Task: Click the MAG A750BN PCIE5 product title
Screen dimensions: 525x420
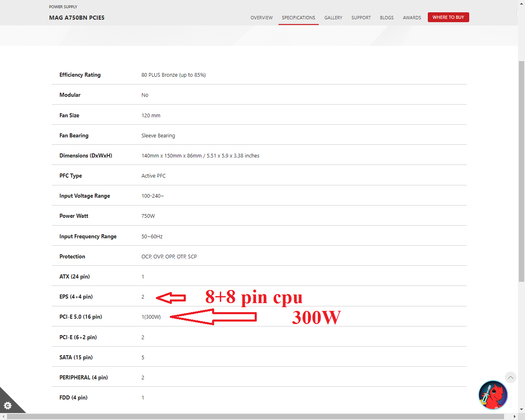Action: click(77, 18)
